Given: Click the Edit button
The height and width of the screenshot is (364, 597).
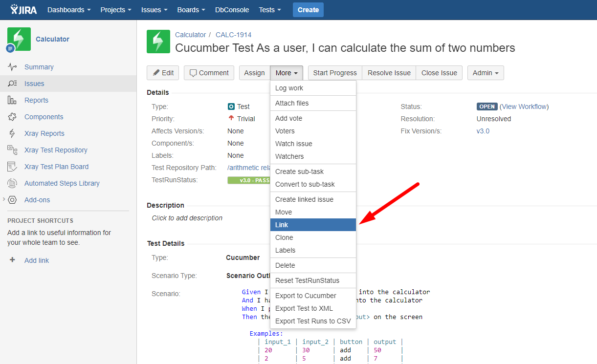Looking at the screenshot, I should coord(163,73).
